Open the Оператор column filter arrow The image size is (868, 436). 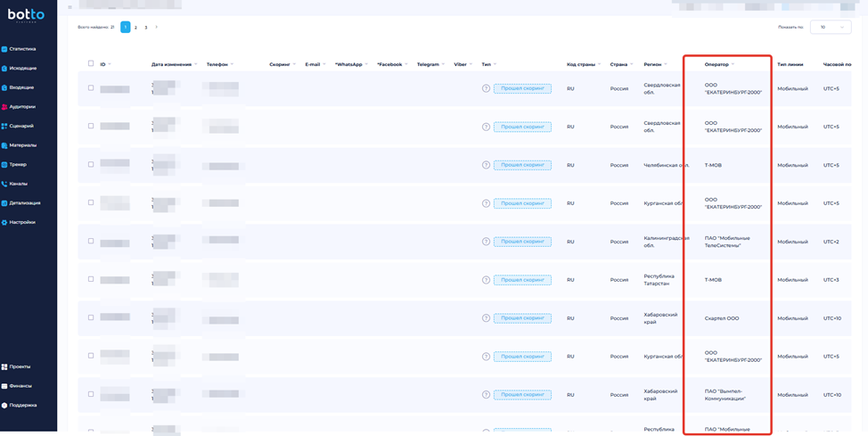coord(733,64)
